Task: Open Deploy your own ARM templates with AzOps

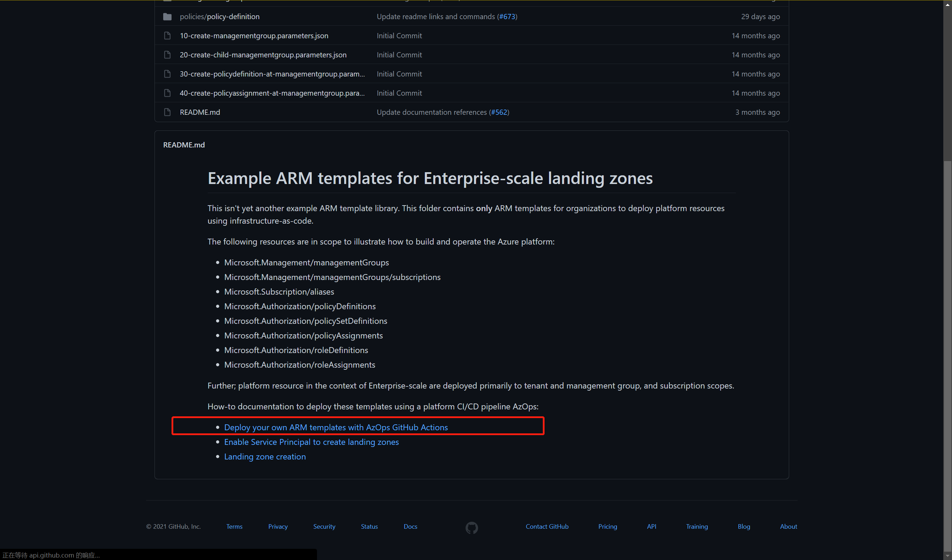Action: [x=336, y=427]
